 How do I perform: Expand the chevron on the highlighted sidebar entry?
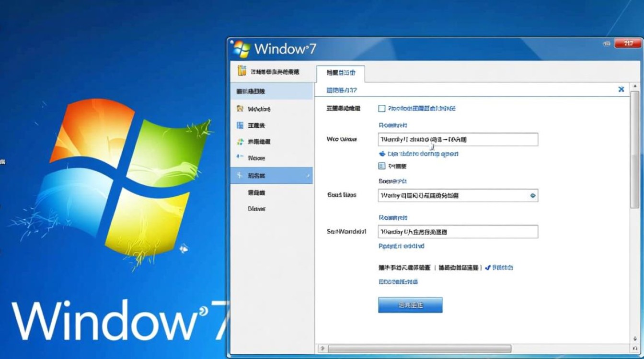coord(309,175)
